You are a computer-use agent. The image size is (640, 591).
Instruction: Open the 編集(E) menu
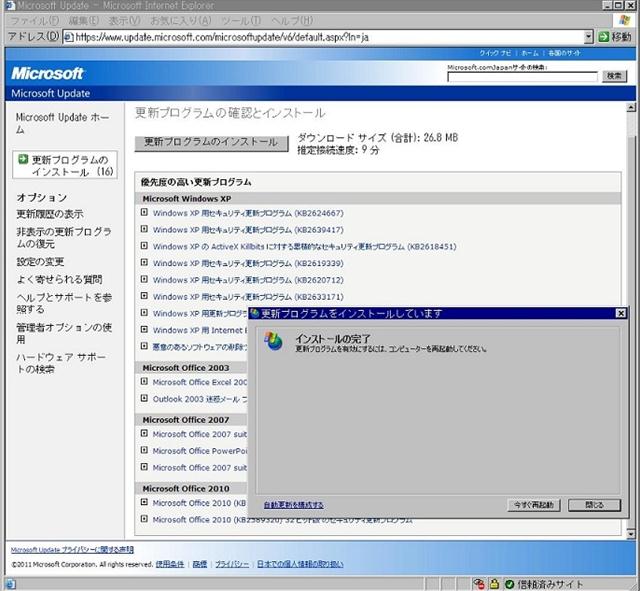tap(84, 21)
